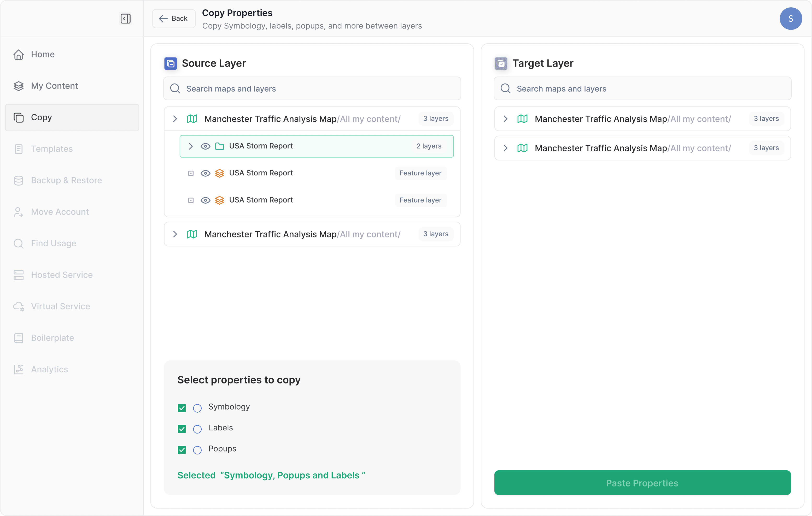Click the user avatar S icon
This screenshot has height=516, width=812.
[x=790, y=19]
